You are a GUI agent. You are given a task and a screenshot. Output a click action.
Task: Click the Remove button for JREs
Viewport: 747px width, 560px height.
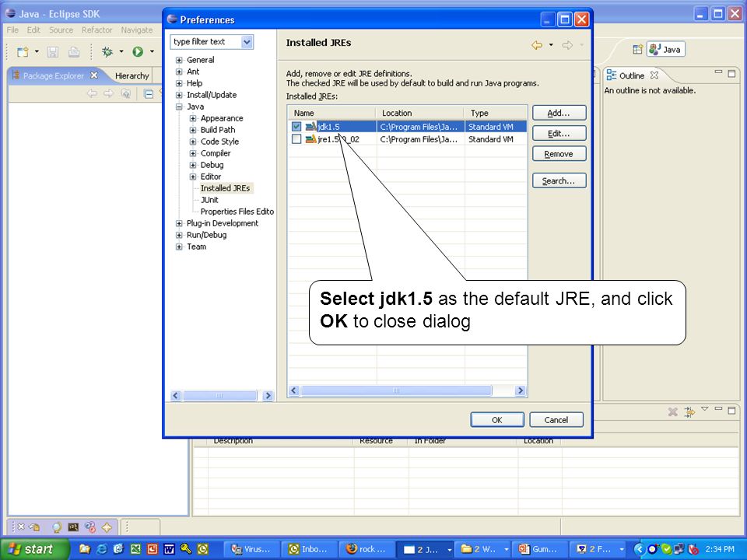point(559,154)
